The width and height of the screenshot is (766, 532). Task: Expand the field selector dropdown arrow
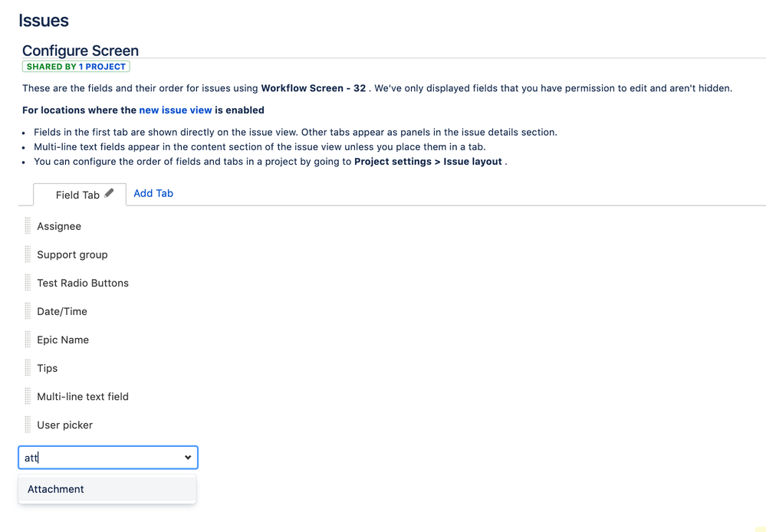coord(188,458)
